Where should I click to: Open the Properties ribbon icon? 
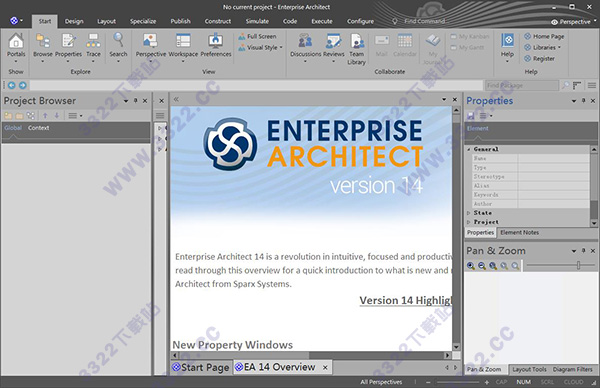click(68, 41)
